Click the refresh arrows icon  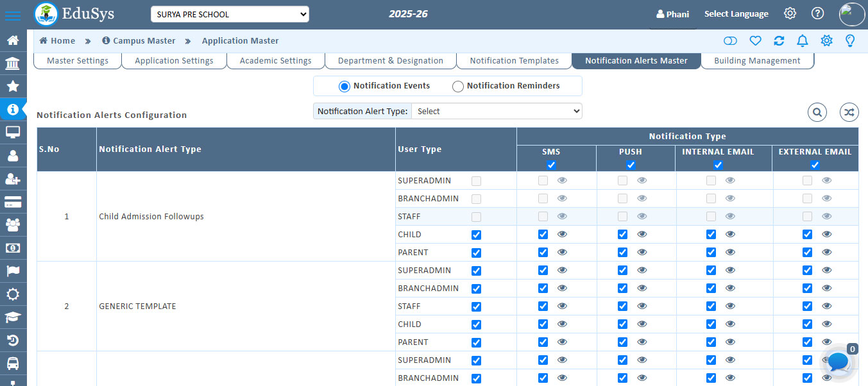779,41
